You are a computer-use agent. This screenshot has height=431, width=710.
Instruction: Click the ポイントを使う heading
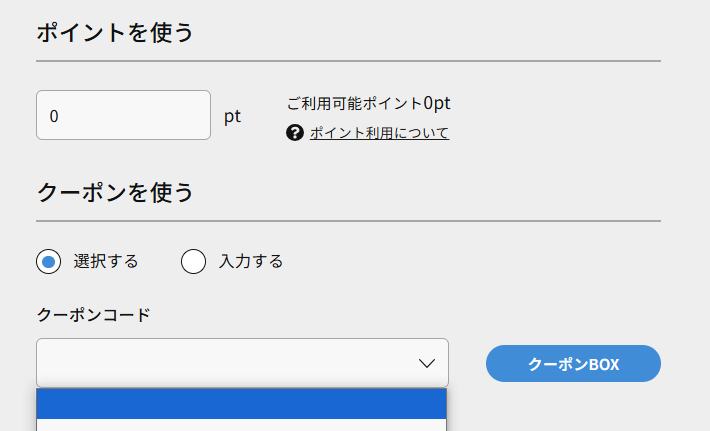(115, 33)
